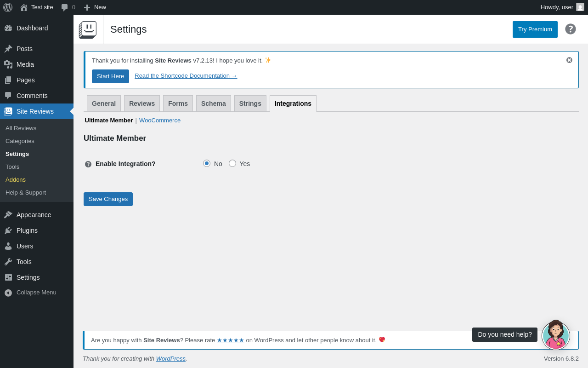Select the No radio button
Viewport: 588px width, 368px height.
(207, 163)
